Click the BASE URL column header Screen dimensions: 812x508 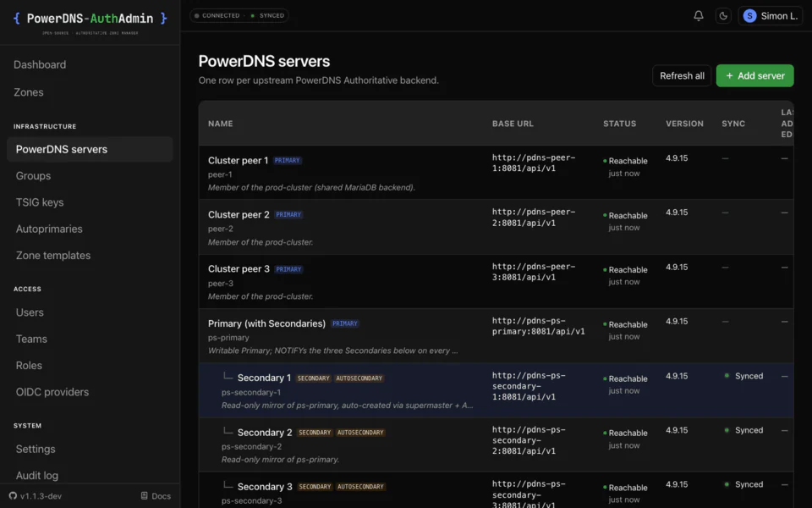click(513, 124)
